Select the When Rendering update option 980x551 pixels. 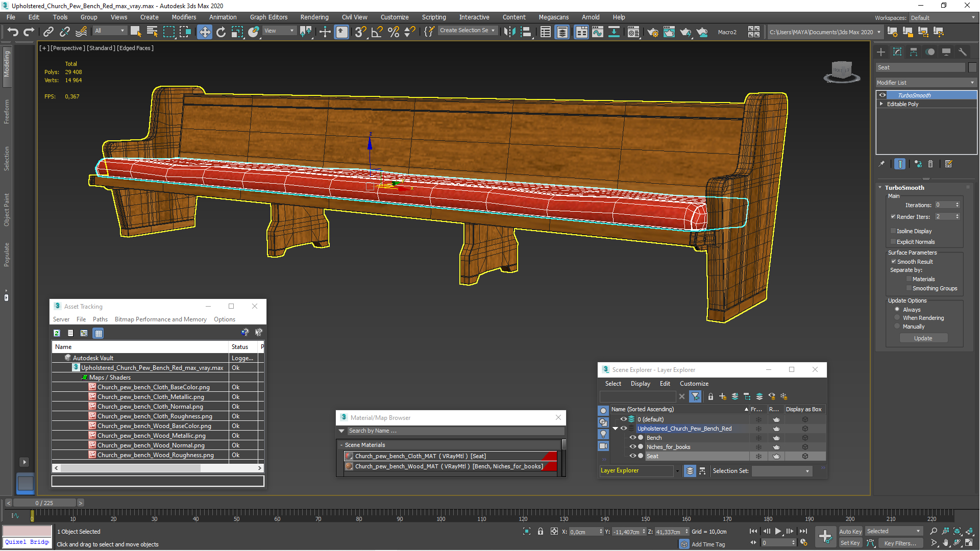(x=897, y=318)
